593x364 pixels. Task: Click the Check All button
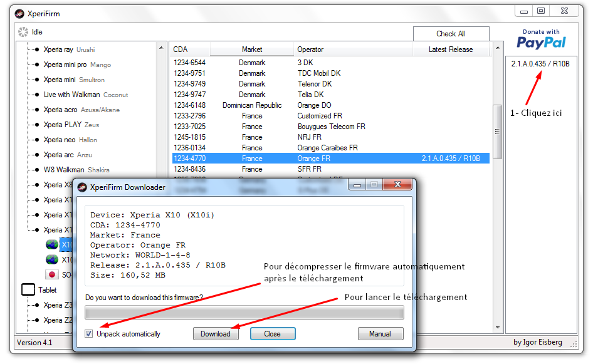(451, 34)
